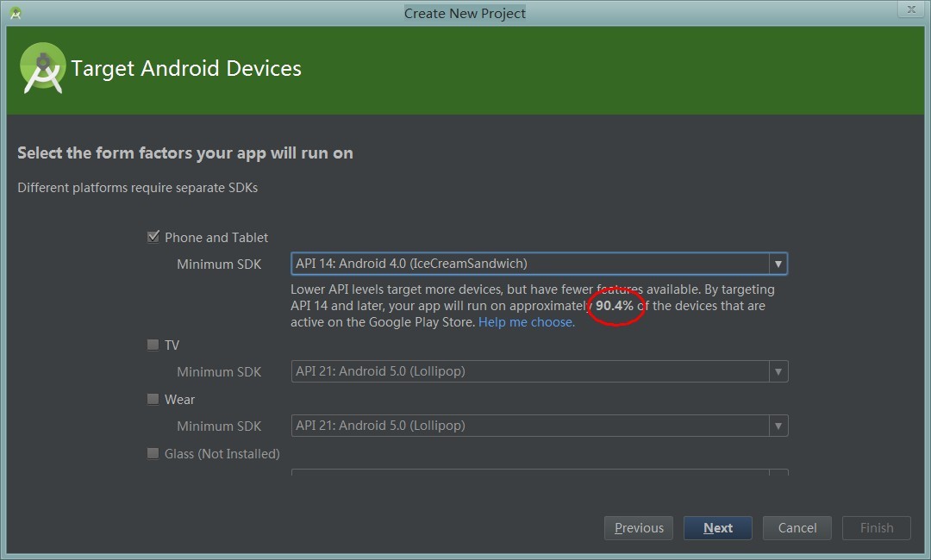Open the Phone and Tablet Minimum SDK dropdown
Viewport: 931px width, 560px height.
click(x=539, y=264)
